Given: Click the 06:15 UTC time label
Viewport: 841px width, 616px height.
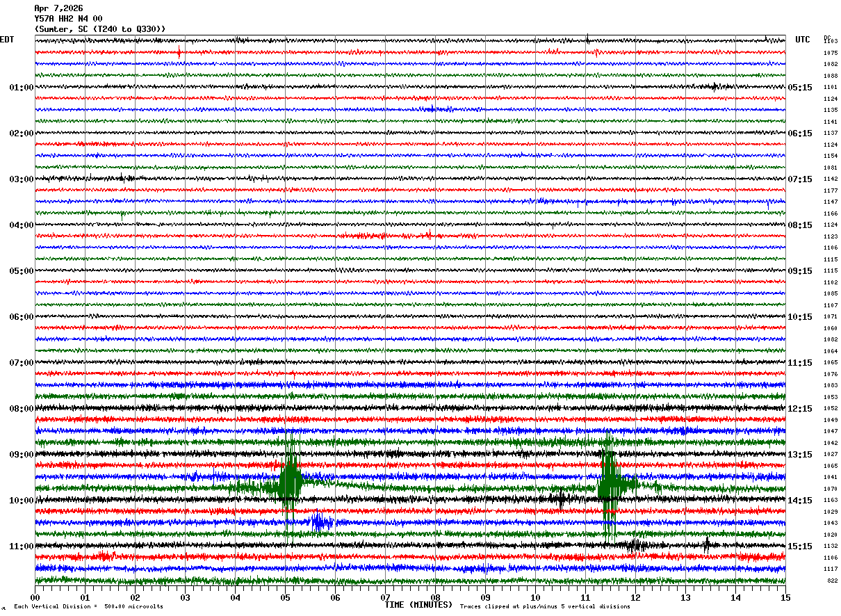Looking at the screenshot, I should click(800, 133).
